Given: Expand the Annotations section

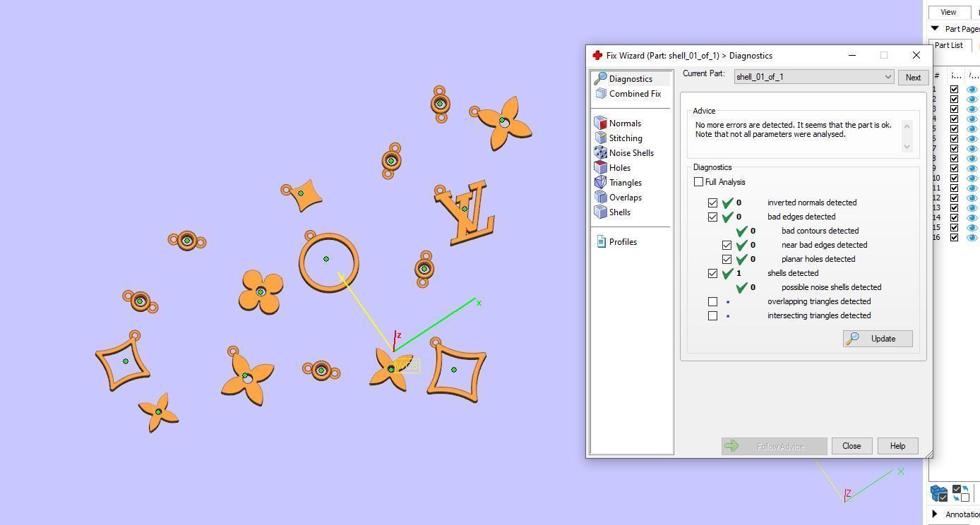Looking at the screenshot, I should click(x=935, y=514).
